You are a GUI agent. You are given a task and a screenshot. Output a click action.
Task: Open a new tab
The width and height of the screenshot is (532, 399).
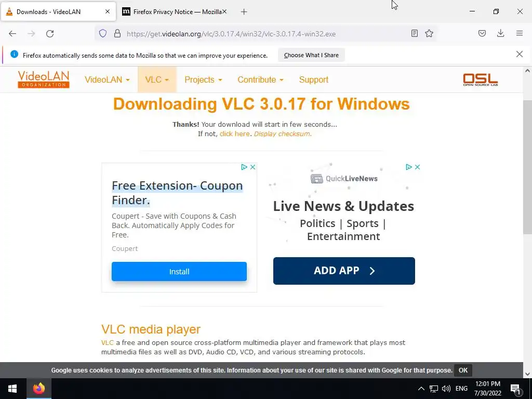point(244,12)
